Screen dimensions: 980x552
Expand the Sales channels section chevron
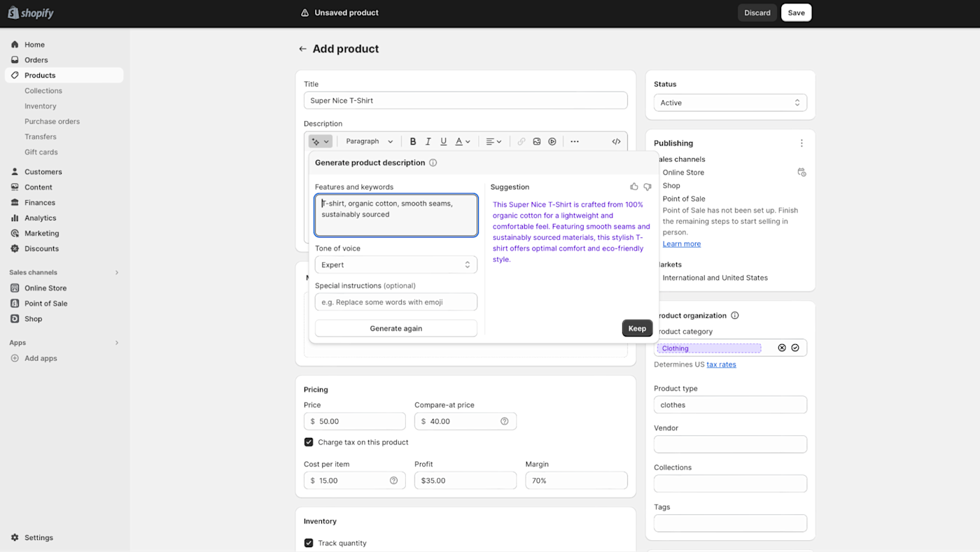coord(117,273)
